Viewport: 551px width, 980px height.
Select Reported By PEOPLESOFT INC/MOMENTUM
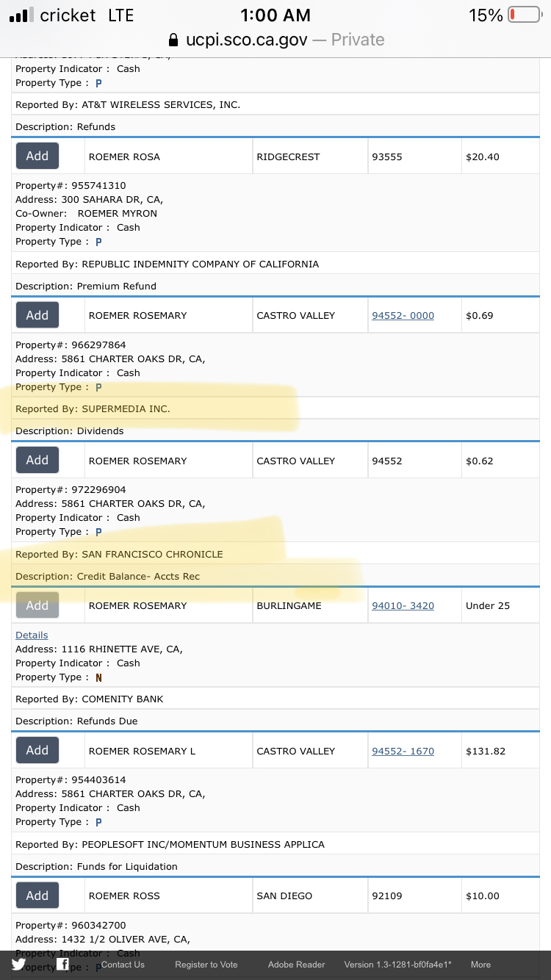pyautogui.click(x=170, y=844)
